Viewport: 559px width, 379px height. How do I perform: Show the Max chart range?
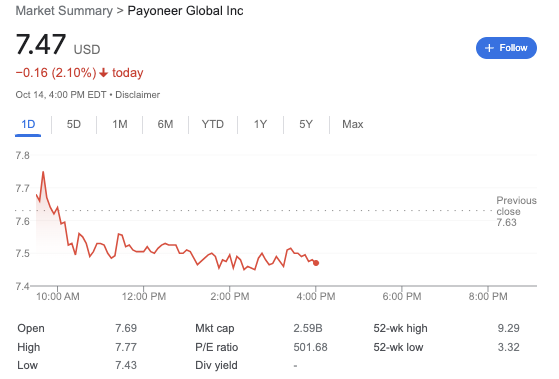pyautogui.click(x=353, y=124)
